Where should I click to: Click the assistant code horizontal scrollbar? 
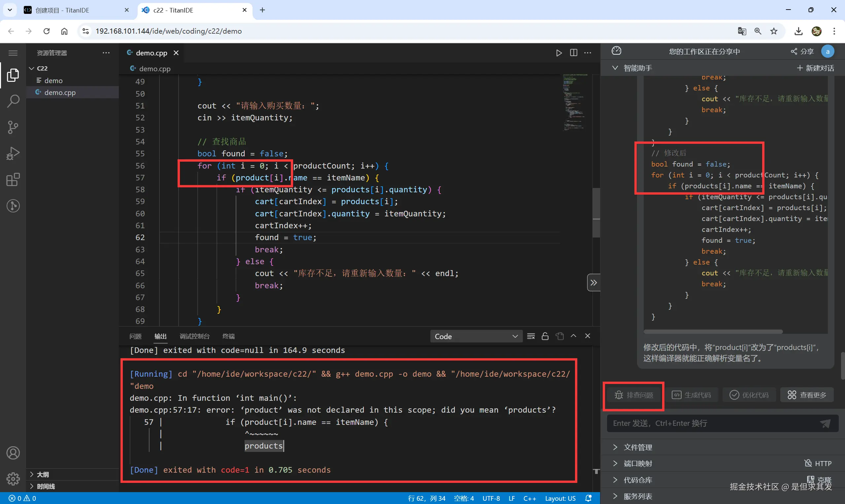click(x=713, y=331)
